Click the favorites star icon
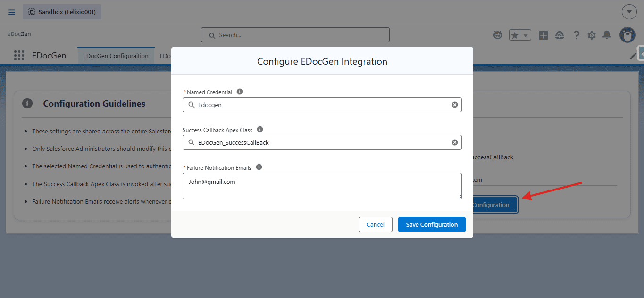 [515, 35]
